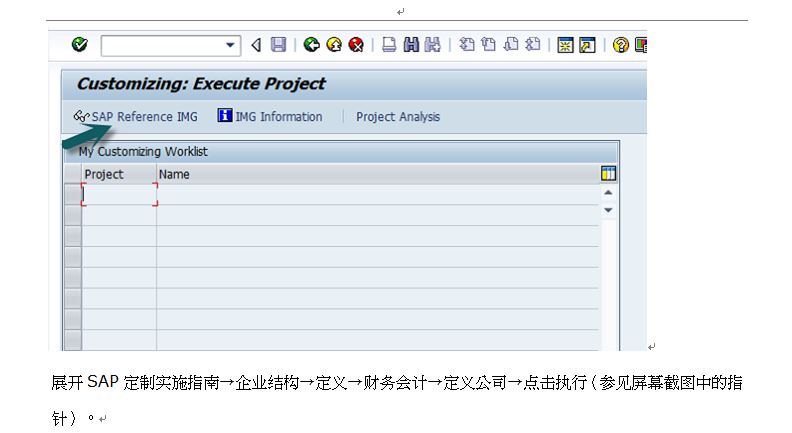Click the worklist scroll-down arrow
792x433 pixels.
(609, 210)
